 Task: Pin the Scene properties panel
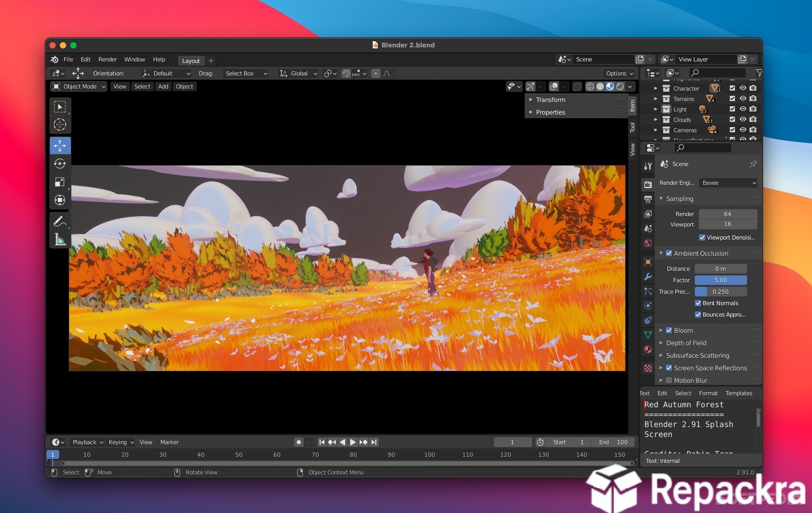click(x=753, y=164)
